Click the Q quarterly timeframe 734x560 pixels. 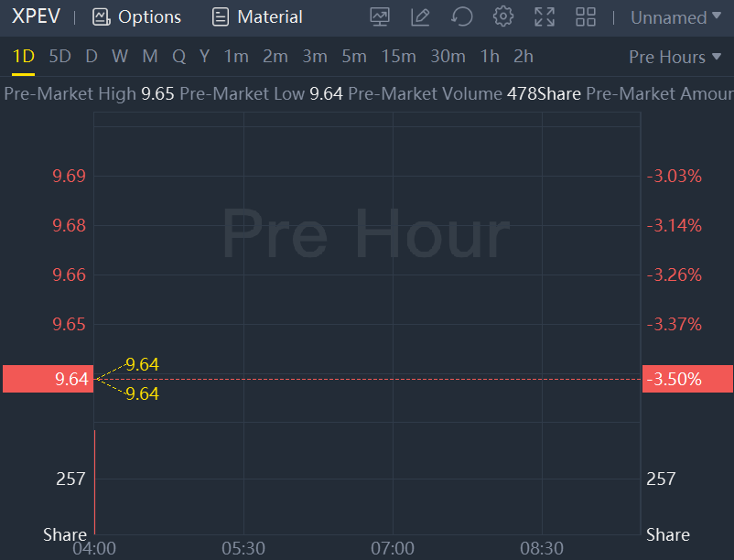pyautogui.click(x=178, y=57)
